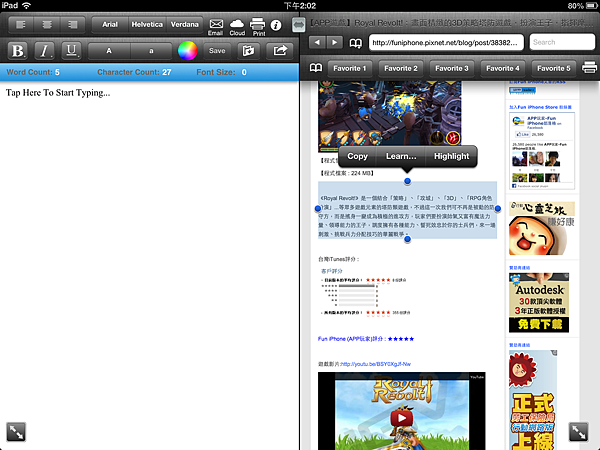Image resolution: width=600 pixels, height=450 pixels.
Task: Choose the Helvetica font
Action: [x=147, y=24]
